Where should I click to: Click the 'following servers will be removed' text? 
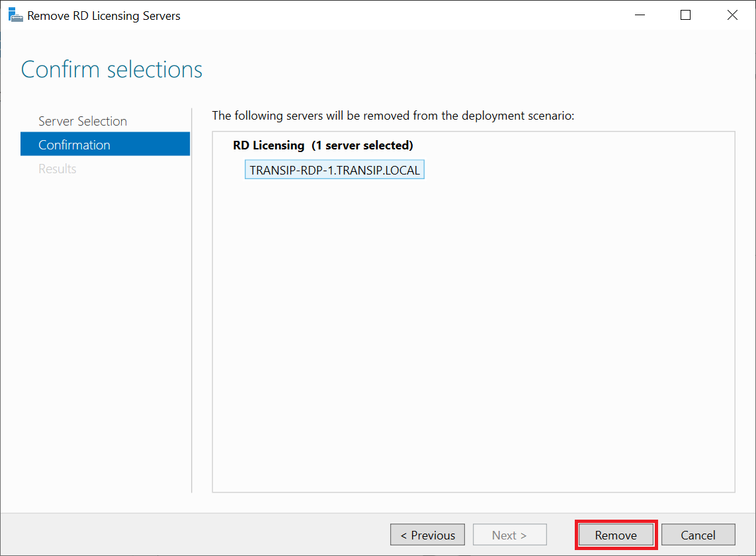click(393, 116)
